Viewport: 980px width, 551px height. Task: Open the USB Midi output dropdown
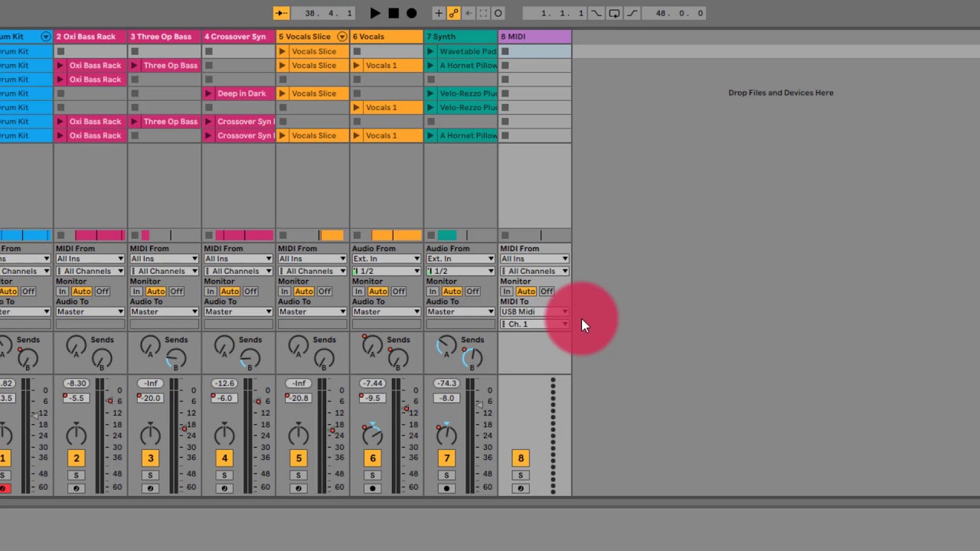pyautogui.click(x=534, y=311)
